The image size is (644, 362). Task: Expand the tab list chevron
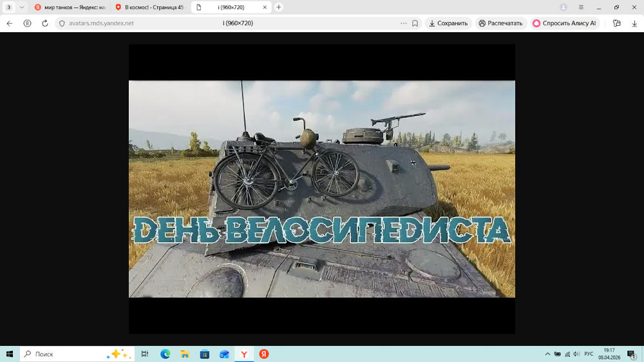click(x=22, y=7)
